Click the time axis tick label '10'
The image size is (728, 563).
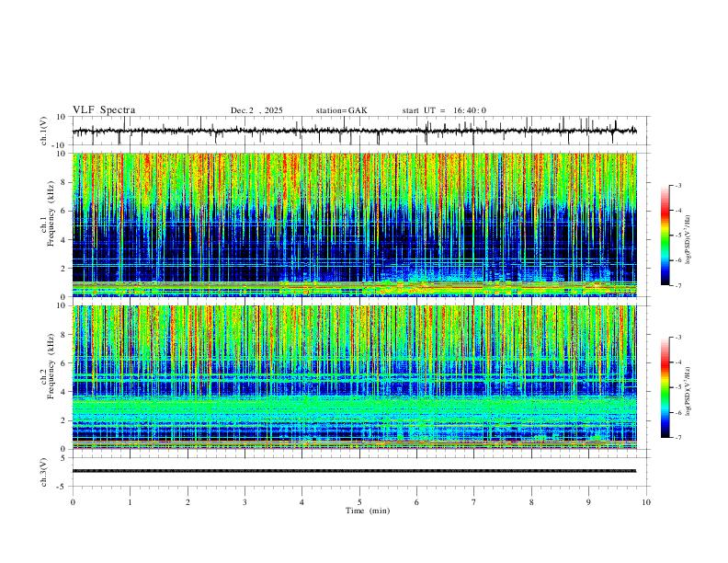[x=646, y=502]
